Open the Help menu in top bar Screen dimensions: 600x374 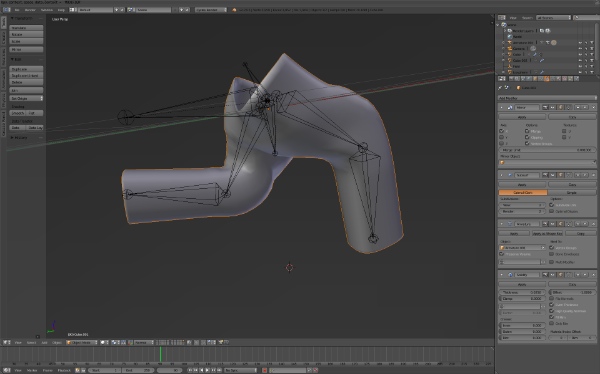[61, 10]
